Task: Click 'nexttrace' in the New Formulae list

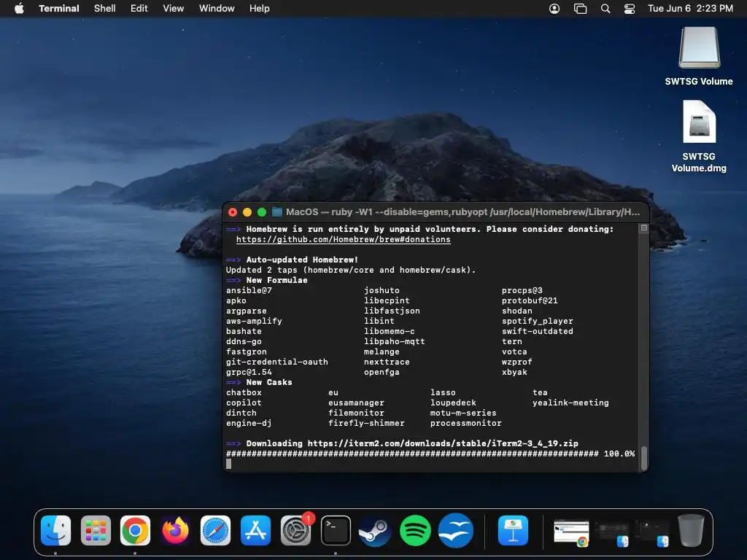Action: pyautogui.click(x=387, y=362)
